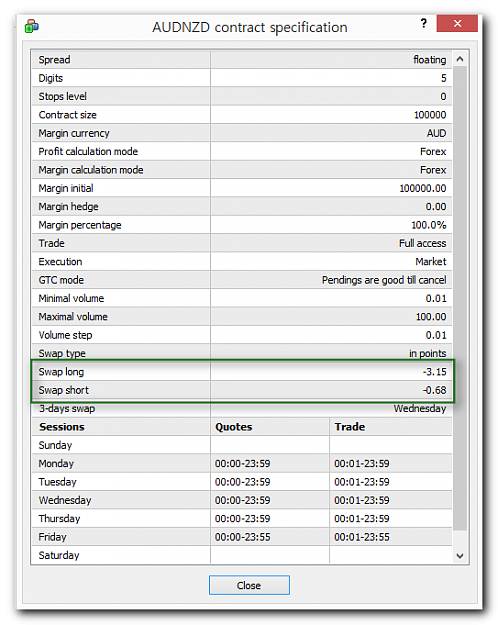The width and height of the screenshot is (498, 625).
Task: Click the scrollbar down arrow
Action: point(460,555)
